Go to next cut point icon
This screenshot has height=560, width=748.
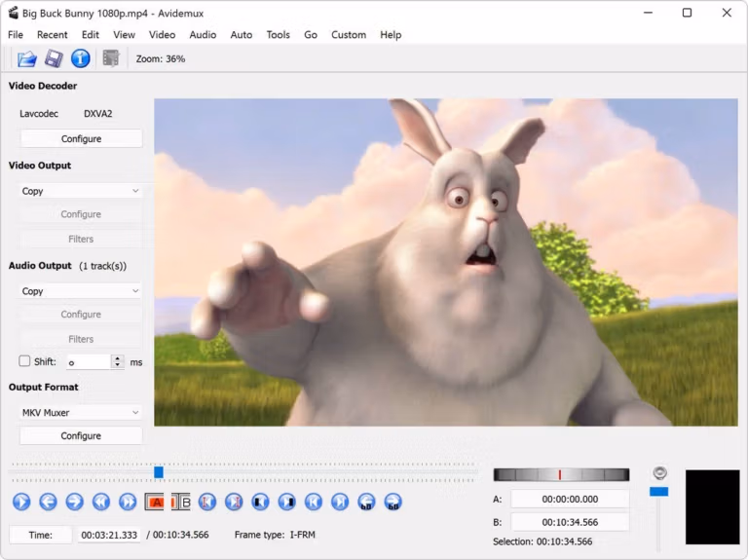coord(234,502)
